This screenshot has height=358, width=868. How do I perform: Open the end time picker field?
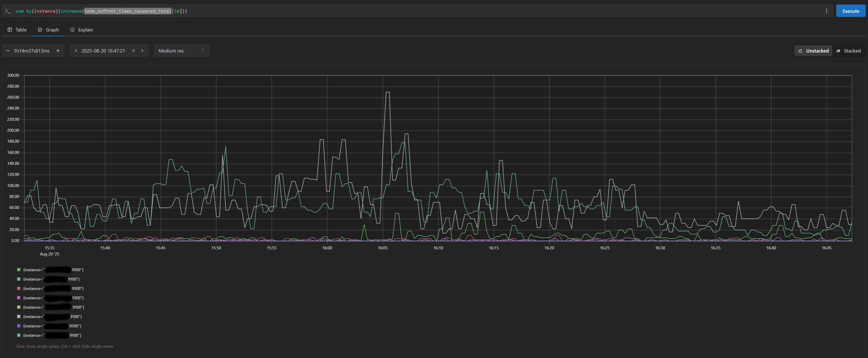coord(103,50)
